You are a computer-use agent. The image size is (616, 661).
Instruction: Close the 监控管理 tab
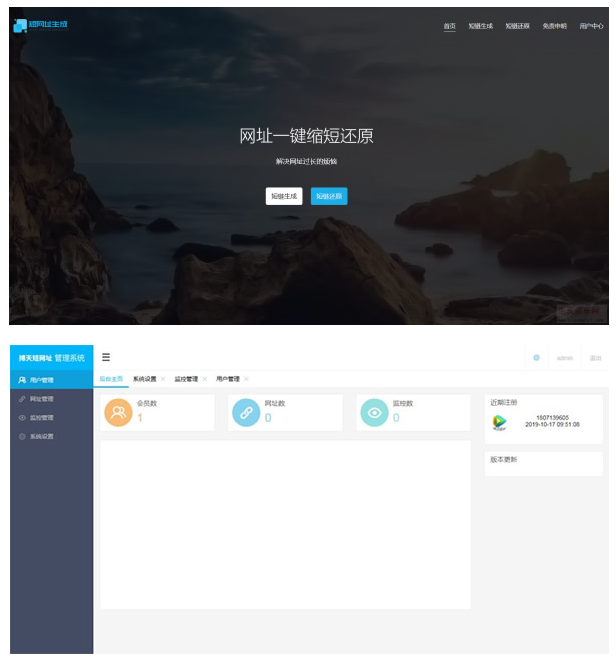point(205,379)
